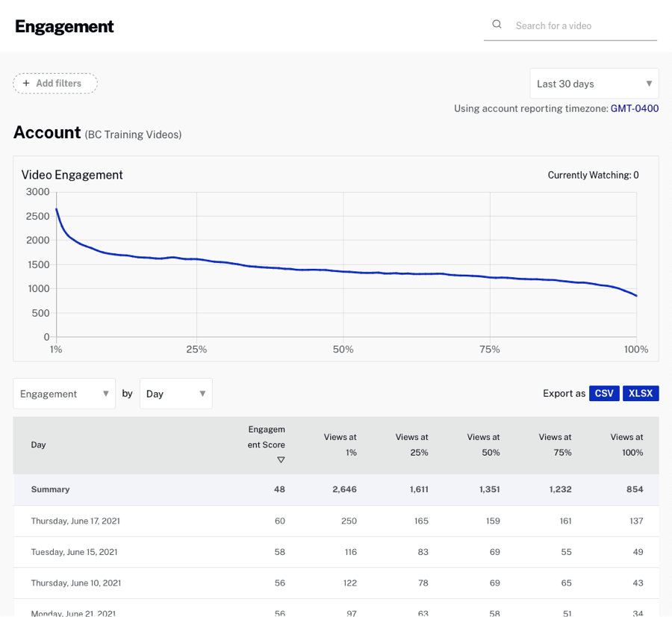Sort by Views at 75% column
The width and height of the screenshot is (672, 617).
coord(556,444)
